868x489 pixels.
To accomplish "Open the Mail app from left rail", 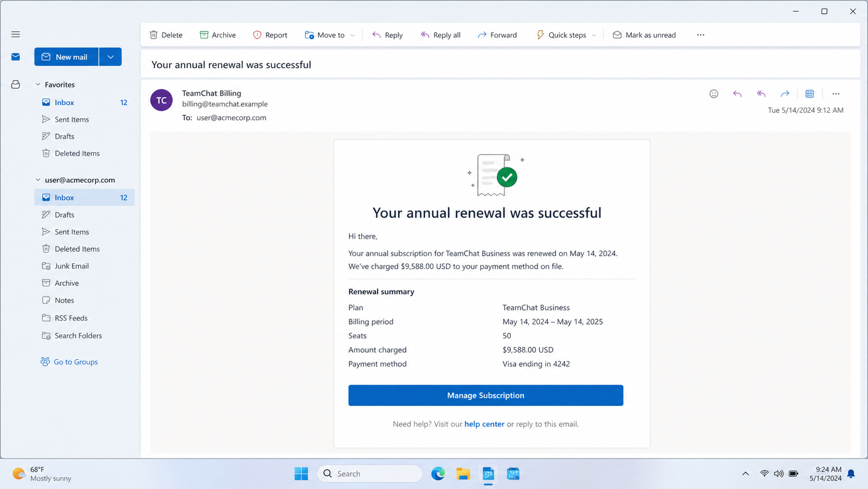I will pos(16,57).
